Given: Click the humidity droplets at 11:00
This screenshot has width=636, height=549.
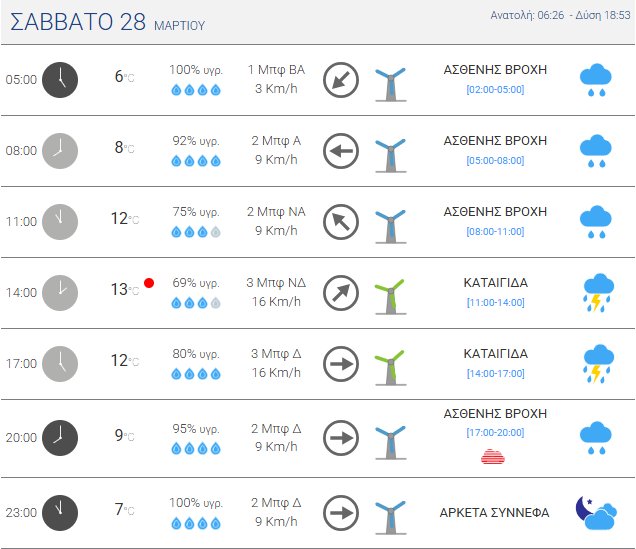Looking at the screenshot, I should coord(195,231).
